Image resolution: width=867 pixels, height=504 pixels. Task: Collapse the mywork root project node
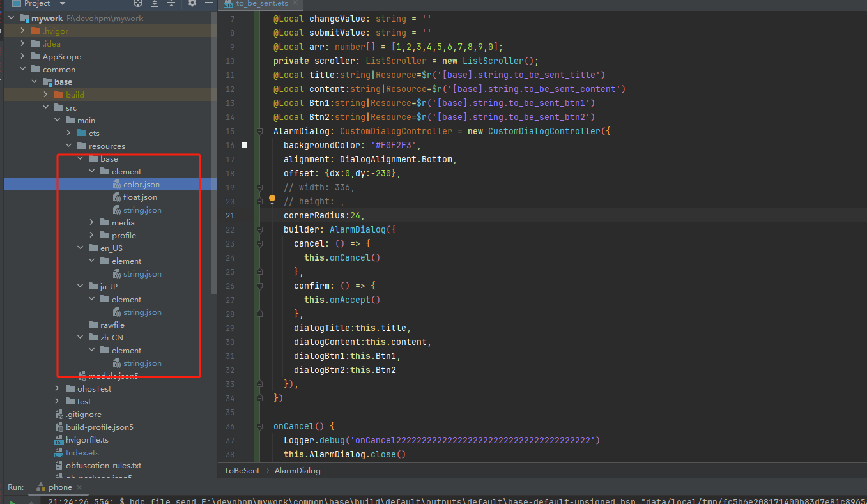(11, 18)
